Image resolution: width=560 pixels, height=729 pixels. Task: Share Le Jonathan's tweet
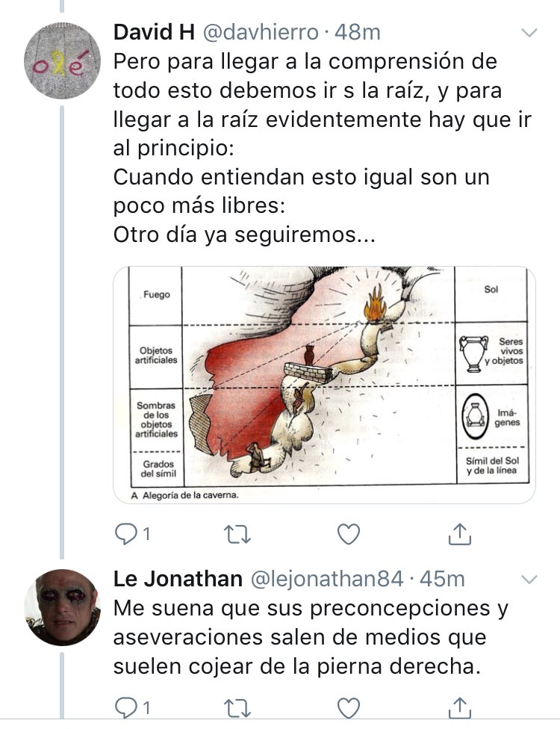click(x=460, y=707)
